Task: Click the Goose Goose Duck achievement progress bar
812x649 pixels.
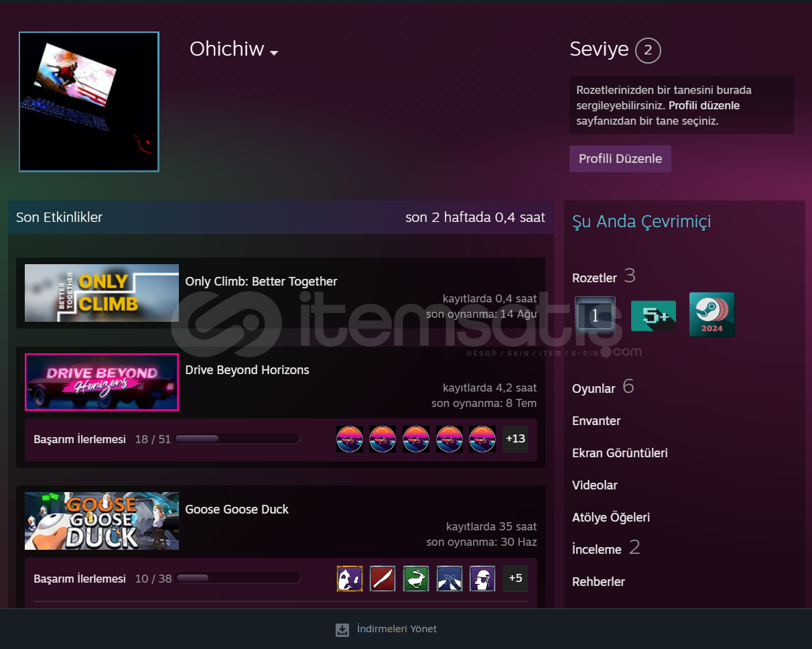Action: coord(238,579)
